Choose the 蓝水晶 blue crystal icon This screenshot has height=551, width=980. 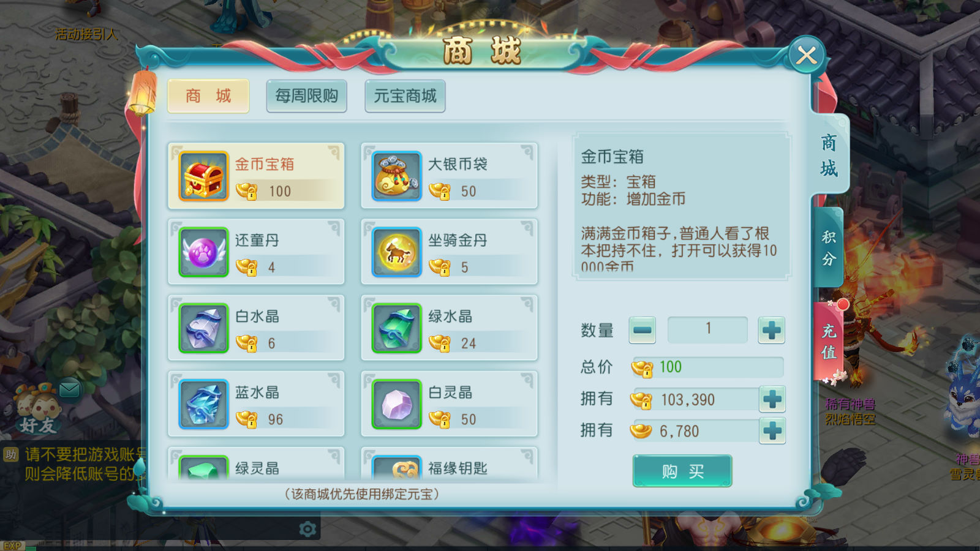point(203,404)
